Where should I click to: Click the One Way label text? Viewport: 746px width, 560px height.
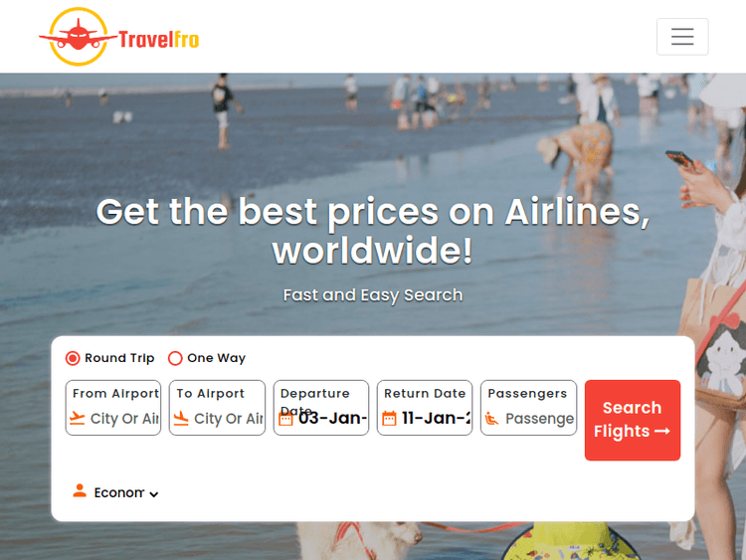pyautogui.click(x=217, y=358)
